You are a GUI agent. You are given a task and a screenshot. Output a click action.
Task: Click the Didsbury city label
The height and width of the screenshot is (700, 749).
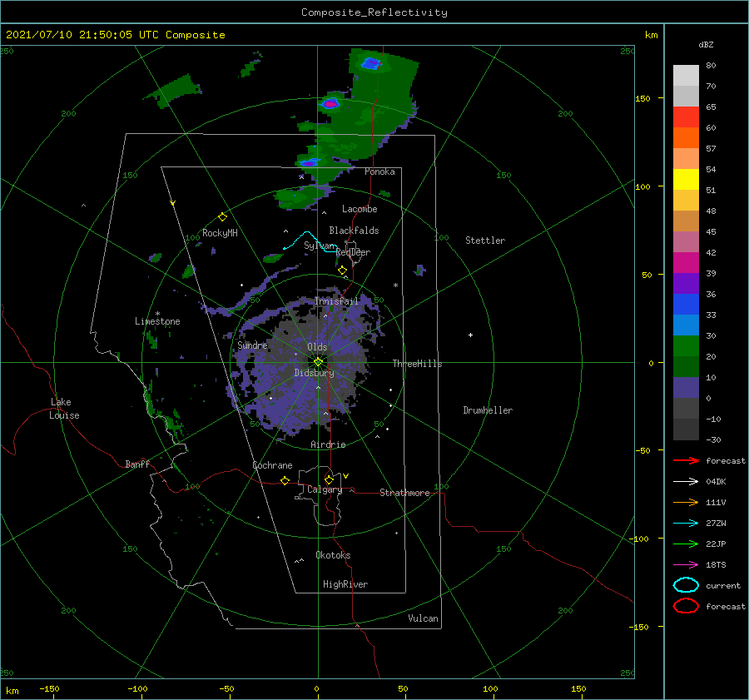click(x=314, y=373)
